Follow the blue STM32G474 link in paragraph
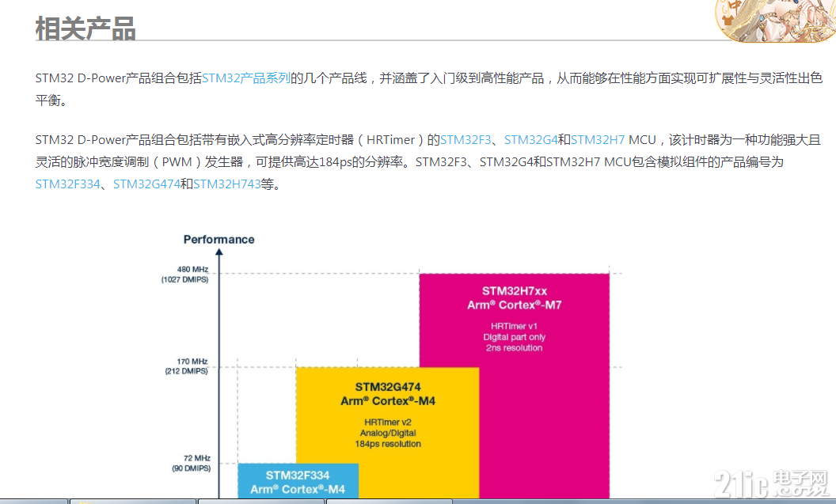 pyautogui.click(x=146, y=184)
